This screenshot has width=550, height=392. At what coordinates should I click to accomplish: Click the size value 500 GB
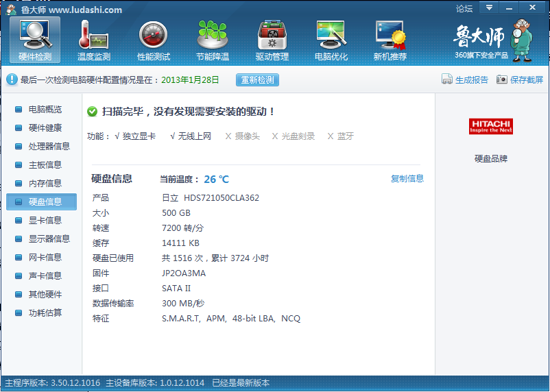coord(176,213)
